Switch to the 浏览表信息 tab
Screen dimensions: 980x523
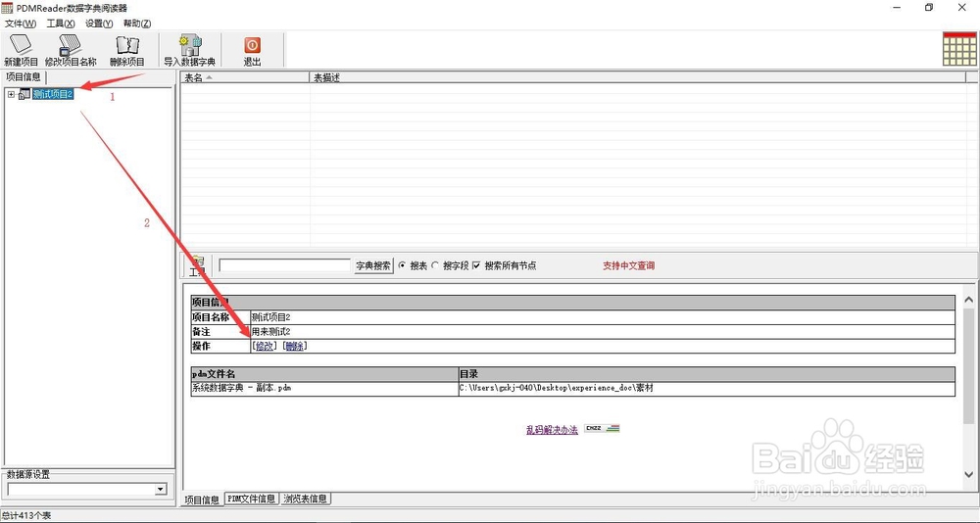305,499
